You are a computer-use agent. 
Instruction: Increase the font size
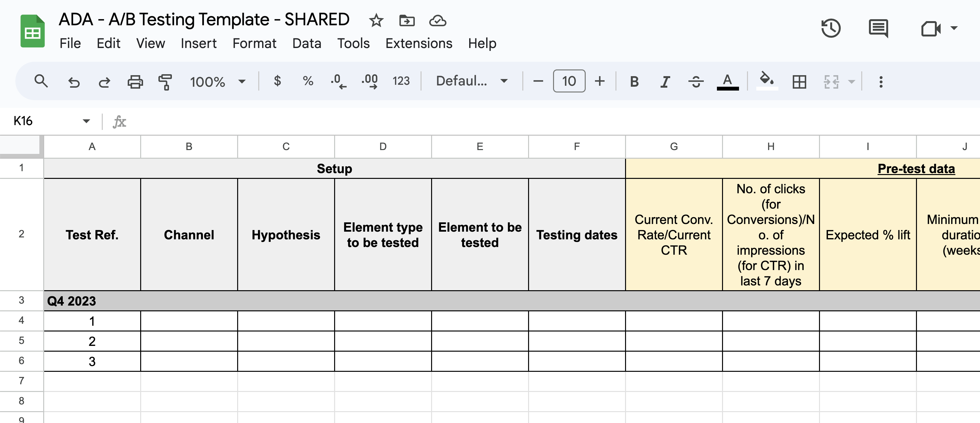coord(599,81)
